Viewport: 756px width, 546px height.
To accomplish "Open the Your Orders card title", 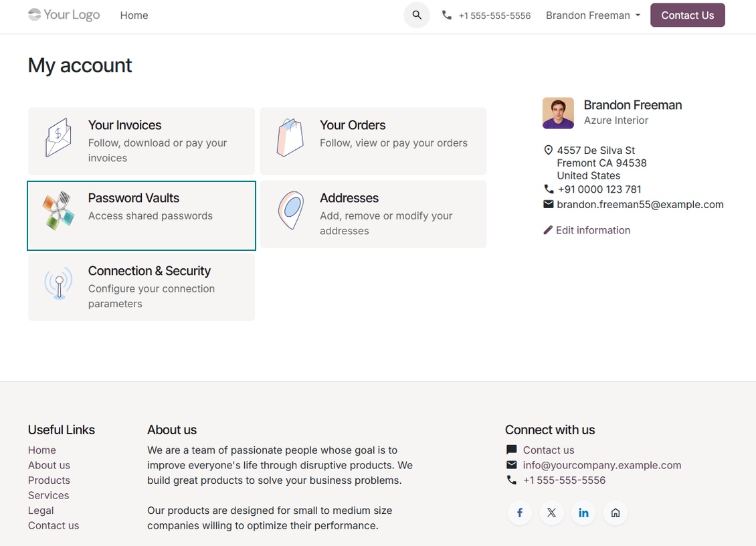I will click(353, 125).
